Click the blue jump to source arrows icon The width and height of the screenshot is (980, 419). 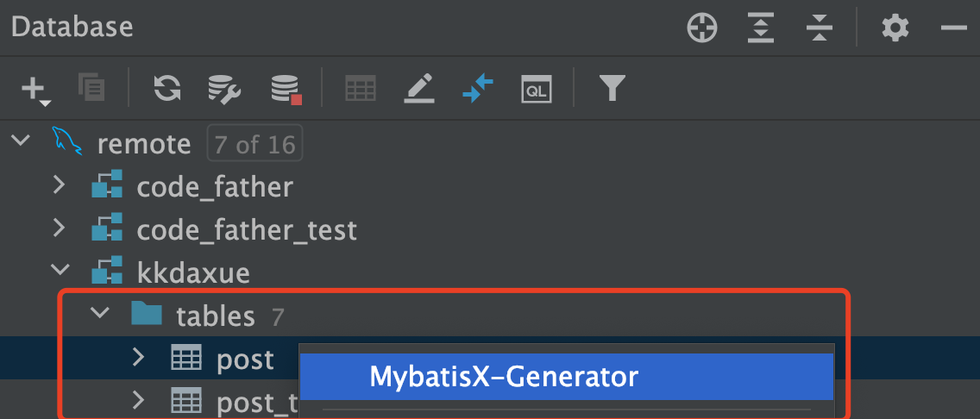(477, 88)
